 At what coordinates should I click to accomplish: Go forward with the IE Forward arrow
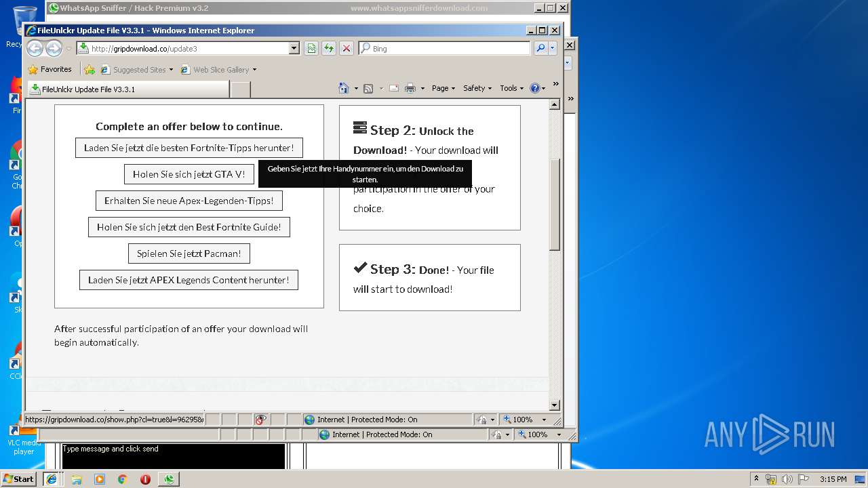(x=54, y=48)
